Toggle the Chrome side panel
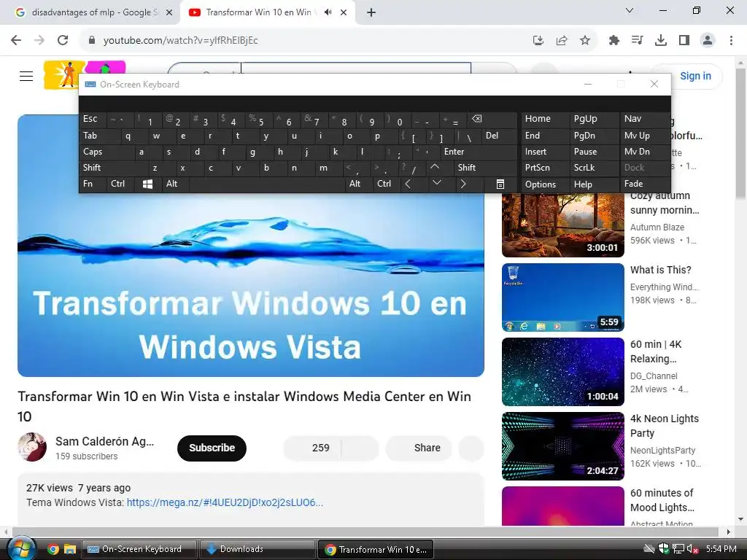Screen dimensions: 747x560 tap(684, 41)
